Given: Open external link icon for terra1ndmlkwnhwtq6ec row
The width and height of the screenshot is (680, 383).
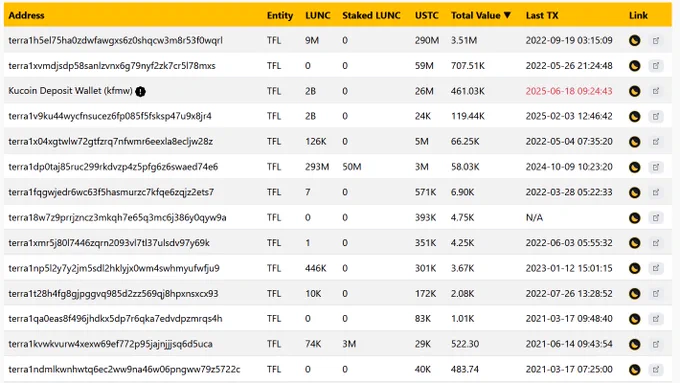Looking at the screenshot, I should pyautogui.click(x=656, y=370).
